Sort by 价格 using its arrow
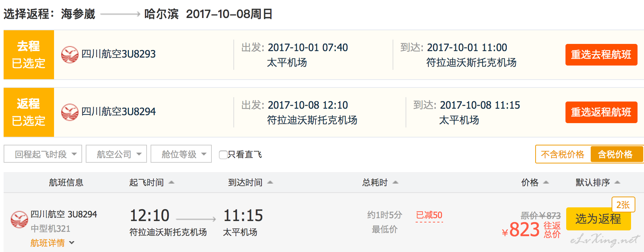 click(x=546, y=183)
